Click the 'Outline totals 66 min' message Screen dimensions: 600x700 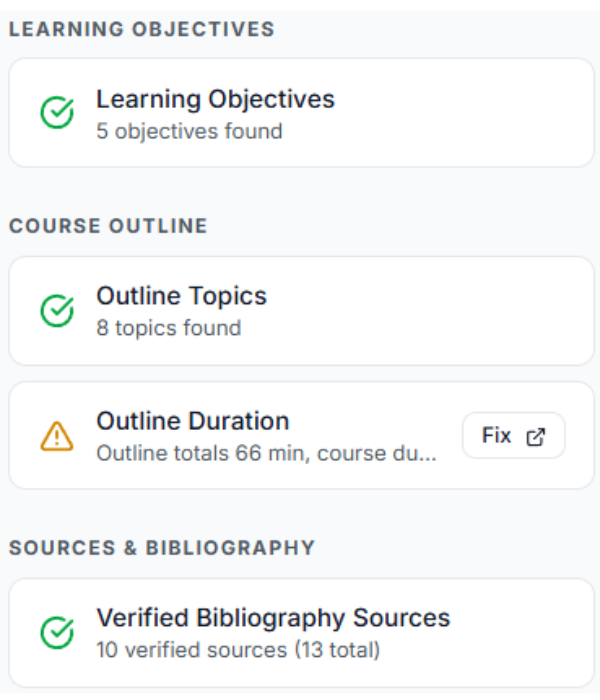(x=266, y=453)
